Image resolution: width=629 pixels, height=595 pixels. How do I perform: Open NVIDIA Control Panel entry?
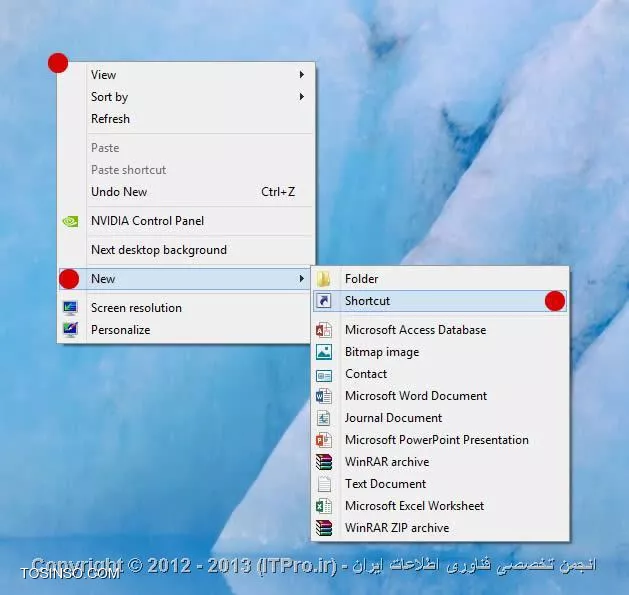click(x=186, y=221)
